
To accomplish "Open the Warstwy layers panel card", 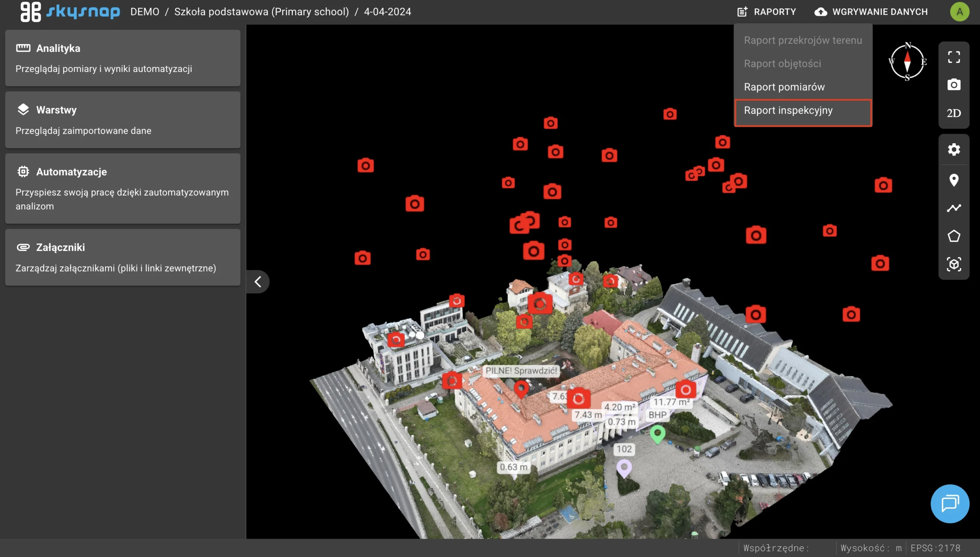I will (x=122, y=120).
